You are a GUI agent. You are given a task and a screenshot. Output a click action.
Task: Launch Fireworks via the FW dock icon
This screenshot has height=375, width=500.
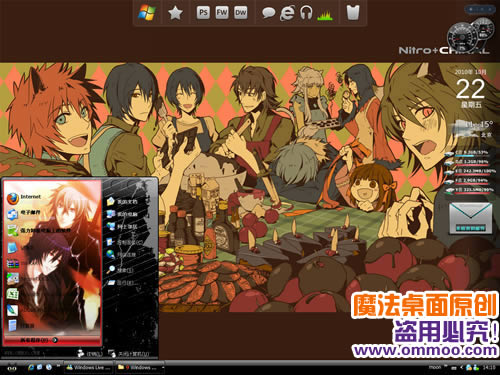pos(222,13)
